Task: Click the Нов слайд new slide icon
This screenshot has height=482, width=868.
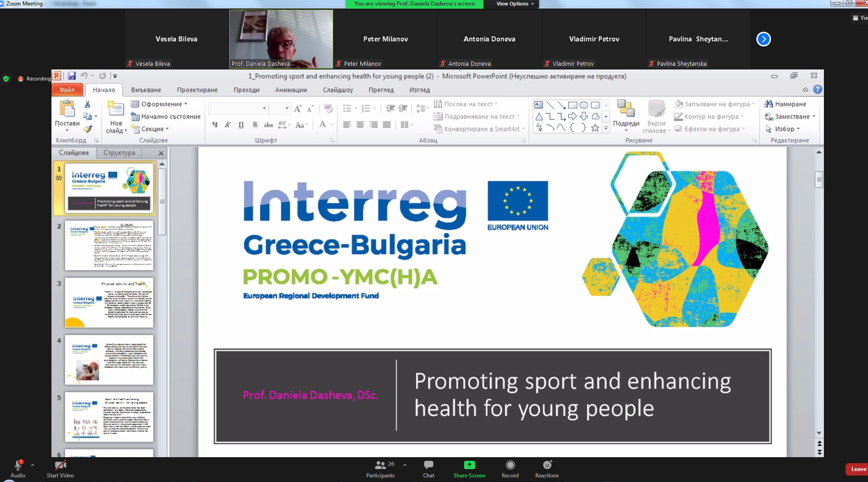Action: tap(115, 109)
